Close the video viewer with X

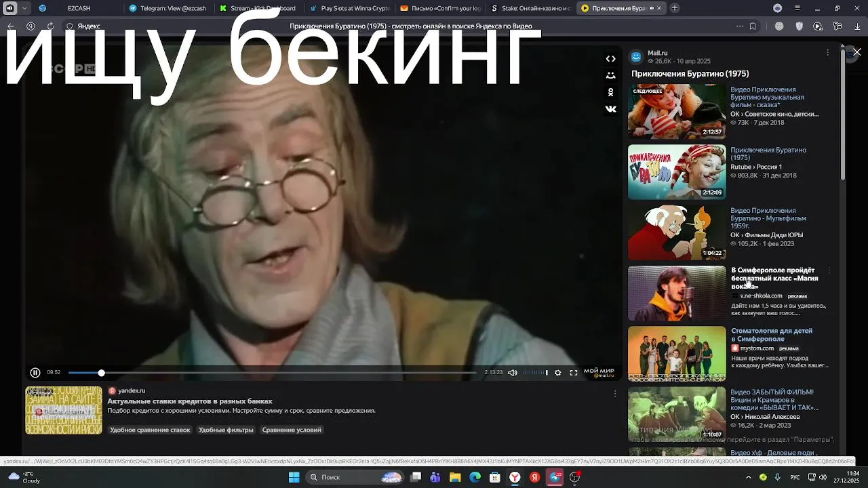[x=857, y=52]
